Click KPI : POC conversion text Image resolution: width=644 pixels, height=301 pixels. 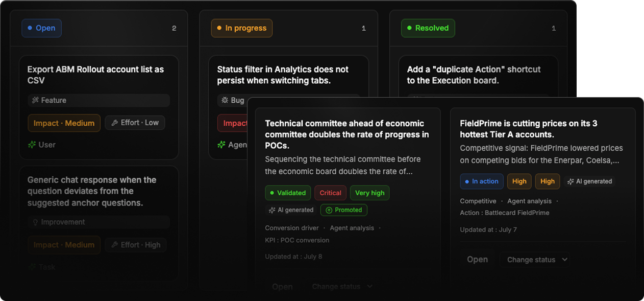(x=297, y=240)
